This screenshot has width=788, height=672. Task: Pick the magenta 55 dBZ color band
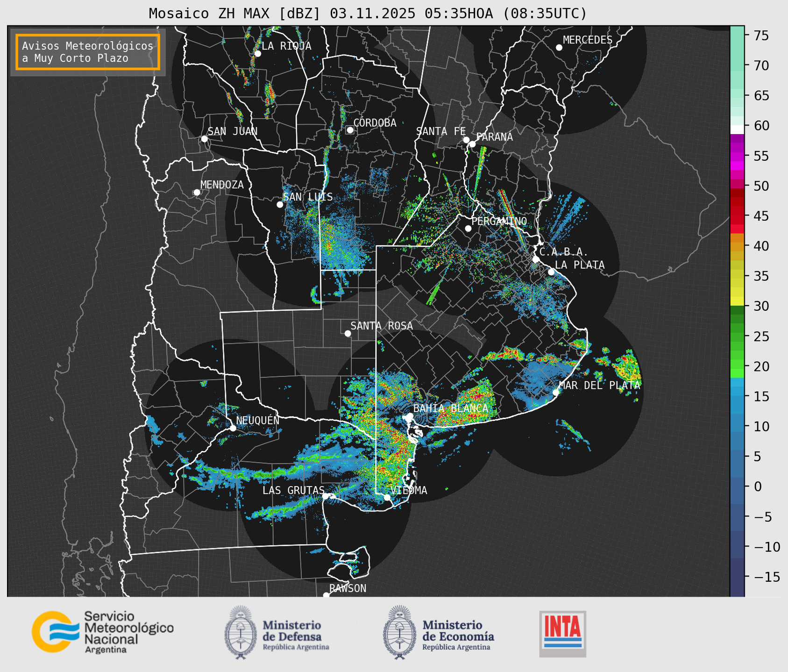737,156
